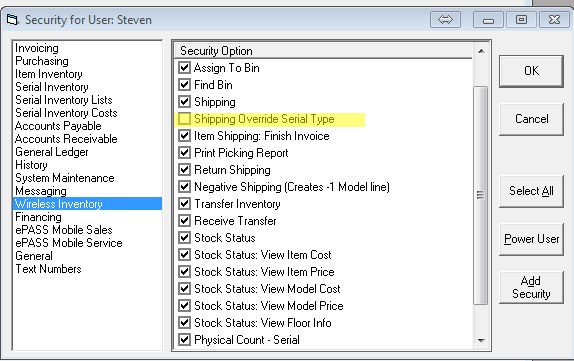Select Serial Inventory Costs category
This screenshot has height=361, width=574.
coord(66,113)
